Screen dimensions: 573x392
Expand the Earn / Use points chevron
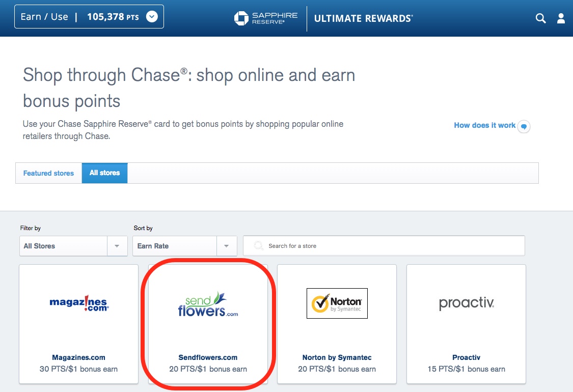click(152, 16)
